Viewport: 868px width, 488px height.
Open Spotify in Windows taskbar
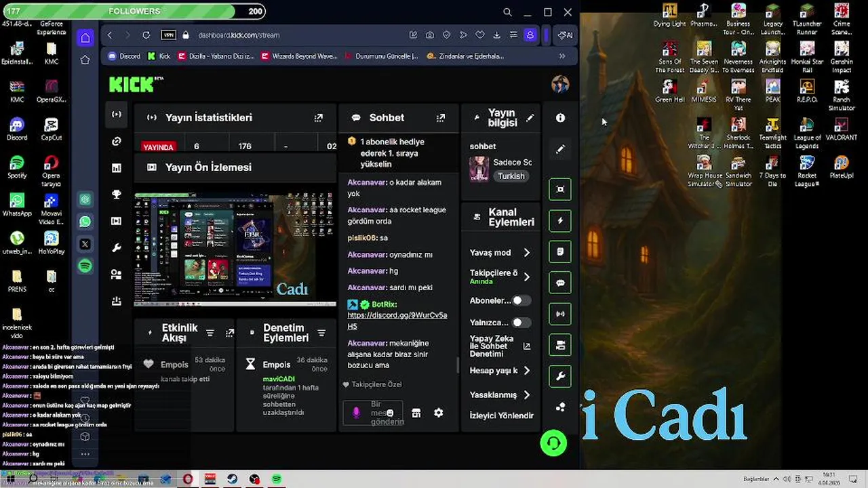click(277, 479)
